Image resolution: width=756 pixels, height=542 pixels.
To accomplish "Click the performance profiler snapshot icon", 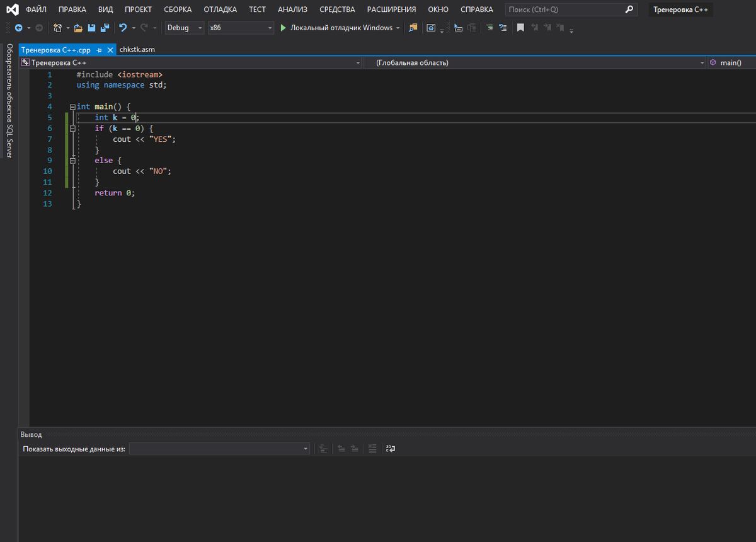I will [x=431, y=28].
